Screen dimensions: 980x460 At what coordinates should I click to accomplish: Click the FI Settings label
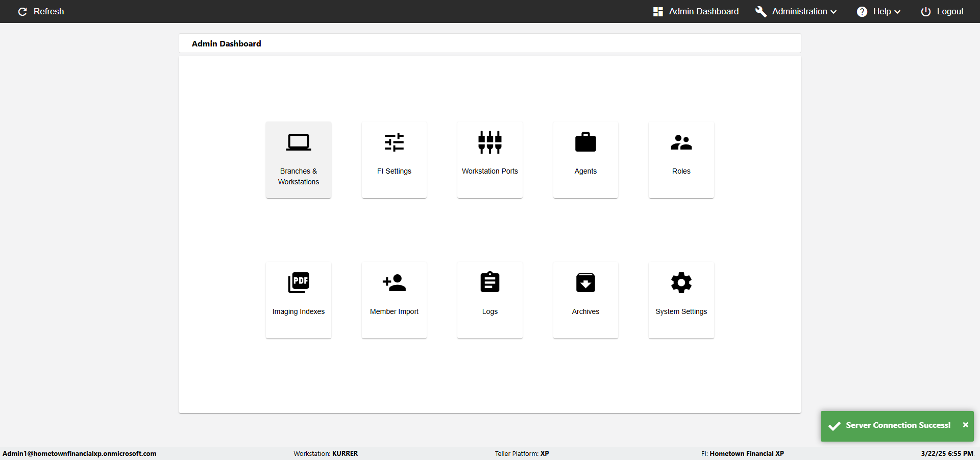point(394,171)
